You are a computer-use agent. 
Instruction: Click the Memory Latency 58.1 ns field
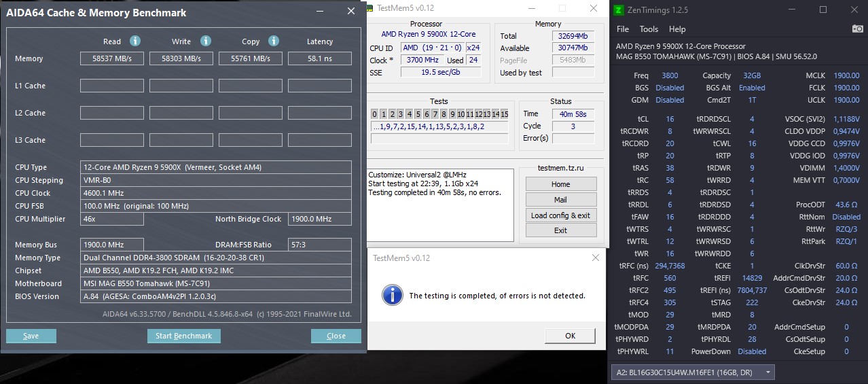point(320,58)
